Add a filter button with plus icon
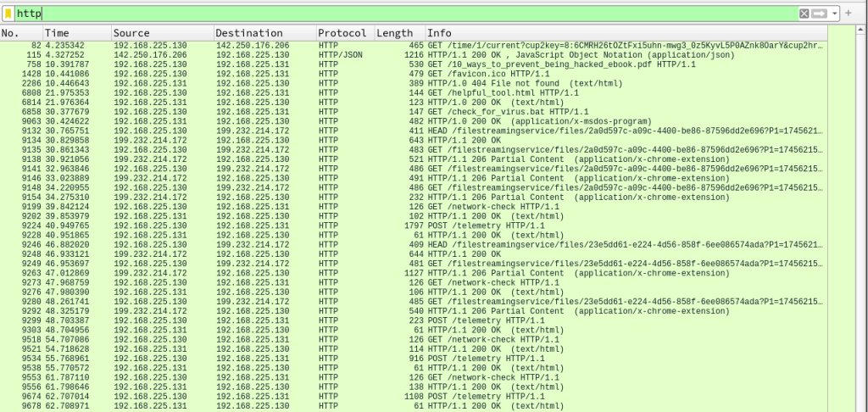Image resolution: width=868 pixels, height=412 pixels. (849, 14)
